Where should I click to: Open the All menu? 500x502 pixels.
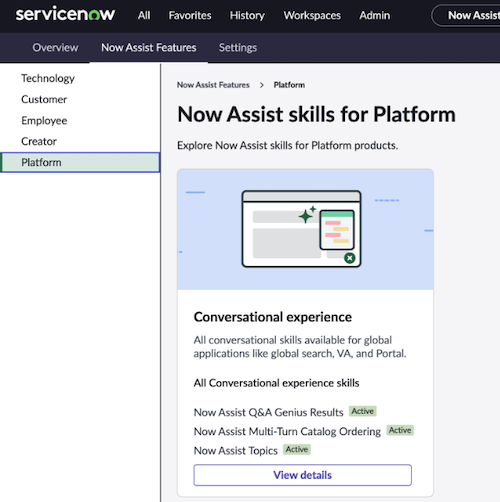click(x=144, y=15)
